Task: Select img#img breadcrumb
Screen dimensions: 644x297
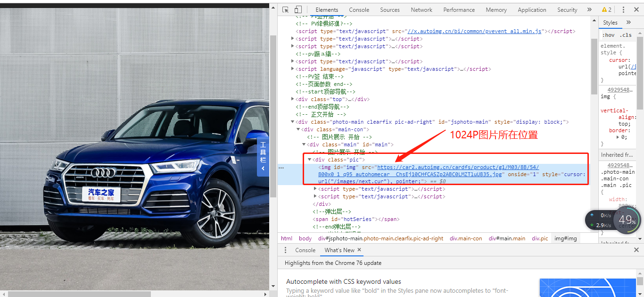Action: coord(565,238)
